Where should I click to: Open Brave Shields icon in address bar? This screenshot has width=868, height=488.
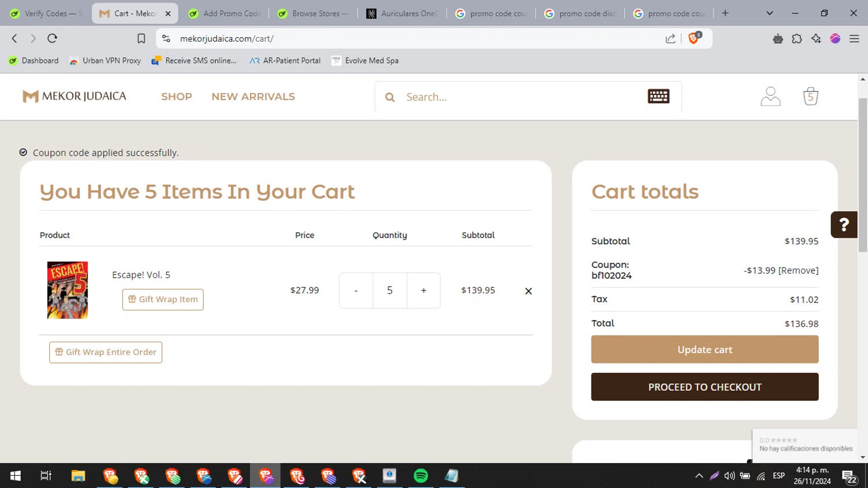(694, 38)
